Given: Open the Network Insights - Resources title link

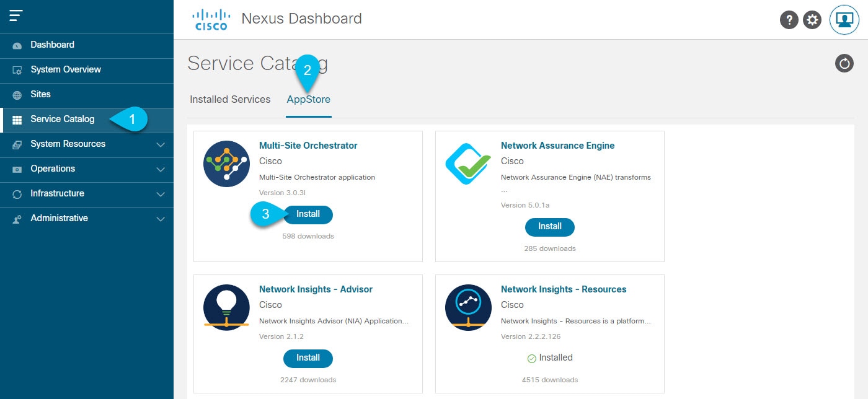Looking at the screenshot, I should coord(564,289).
